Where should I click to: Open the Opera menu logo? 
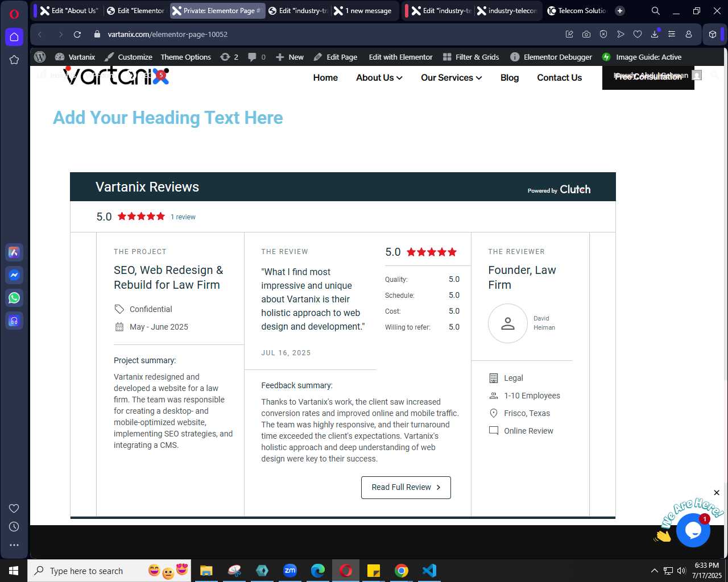tap(14, 14)
